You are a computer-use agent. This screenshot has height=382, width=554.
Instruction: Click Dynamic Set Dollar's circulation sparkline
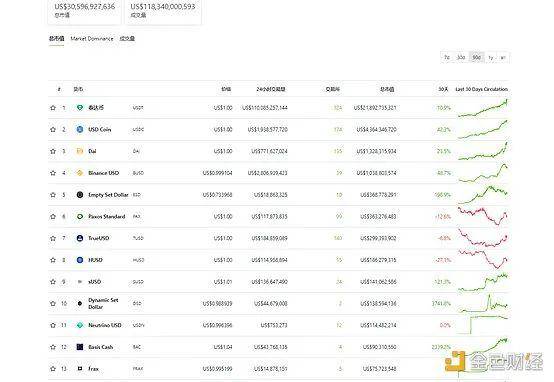tap(483, 303)
